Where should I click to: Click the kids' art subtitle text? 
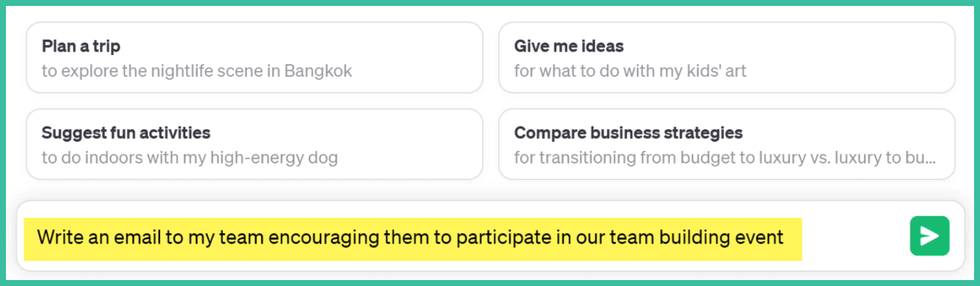[x=630, y=71]
